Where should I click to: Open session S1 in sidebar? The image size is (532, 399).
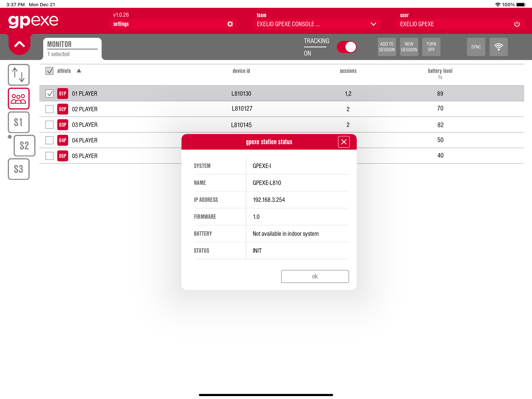[x=18, y=122]
